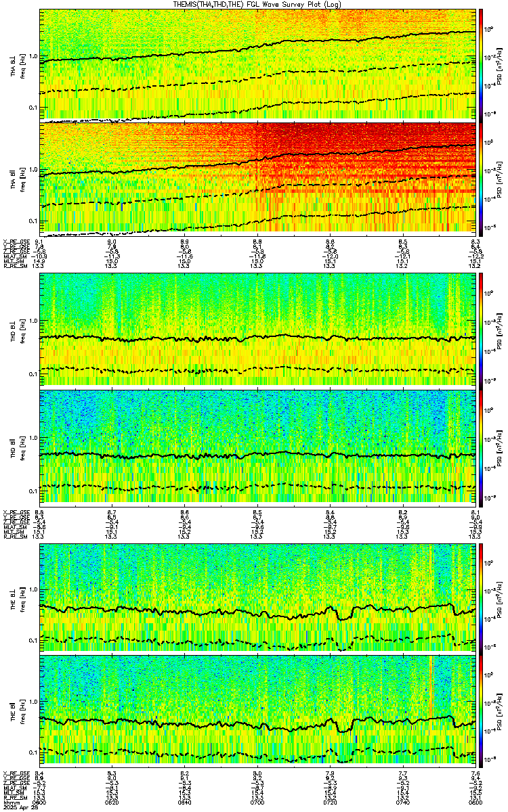
Task: Click X_RE_GSE row label under THA panels
Action: point(16,241)
